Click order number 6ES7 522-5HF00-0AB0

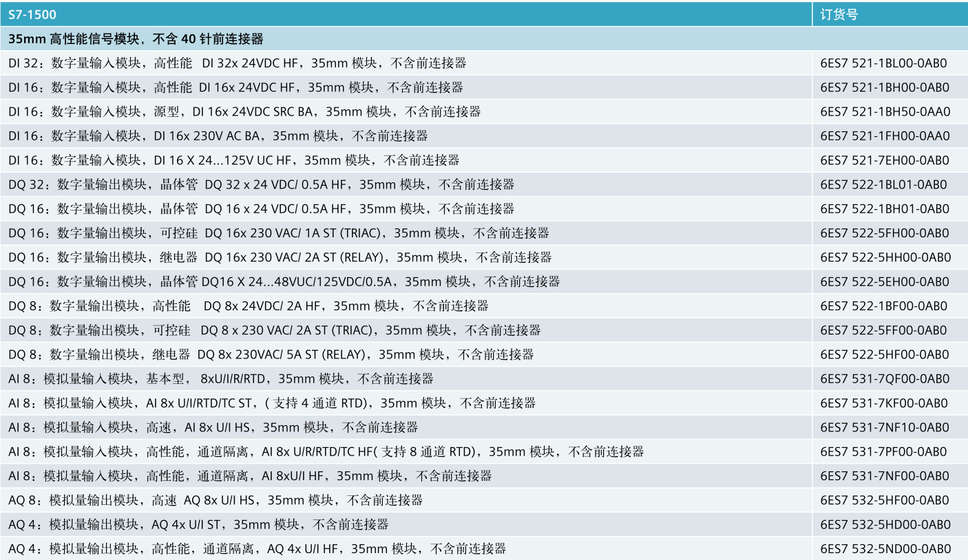(885, 355)
